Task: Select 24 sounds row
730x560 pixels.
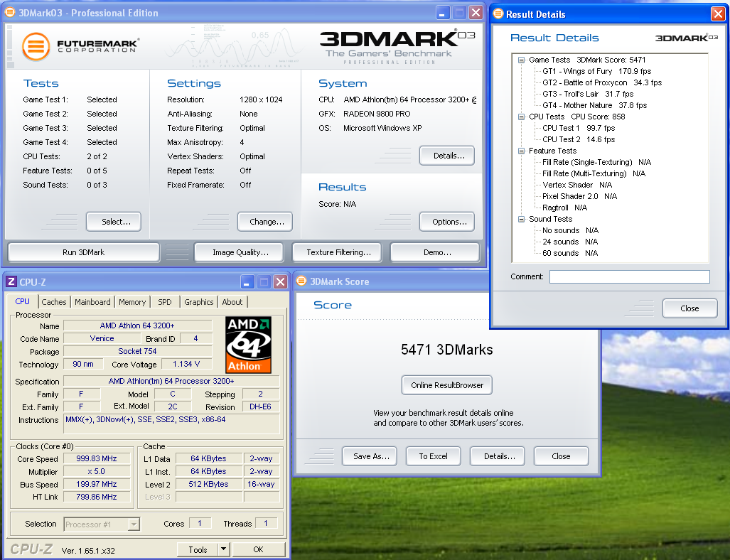Action: point(570,242)
